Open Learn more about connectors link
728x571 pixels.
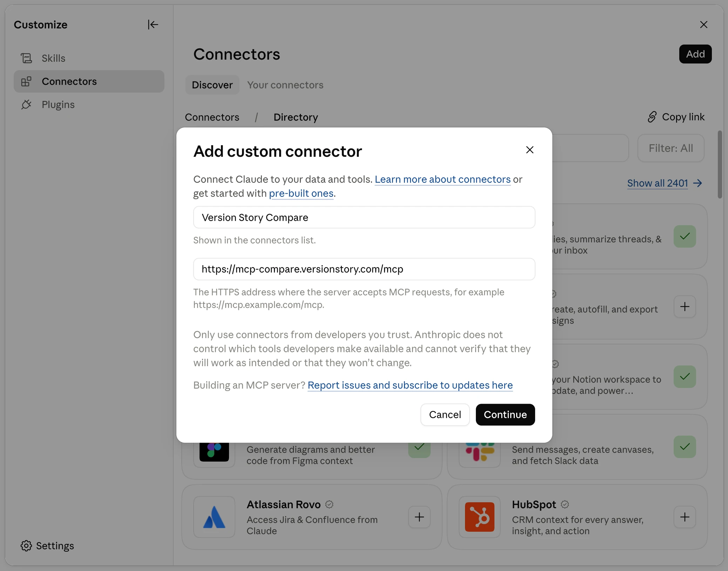443,179
